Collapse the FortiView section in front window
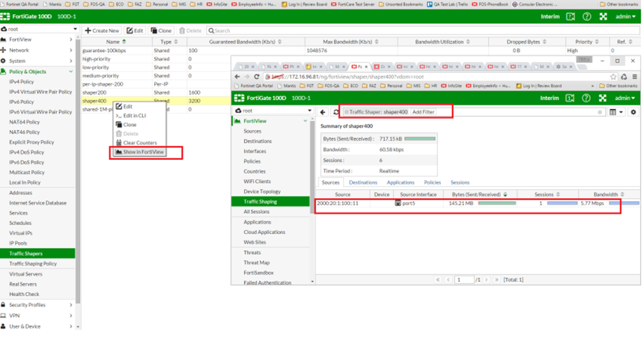The height and width of the screenshot is (349, 644). click(305, 121)
